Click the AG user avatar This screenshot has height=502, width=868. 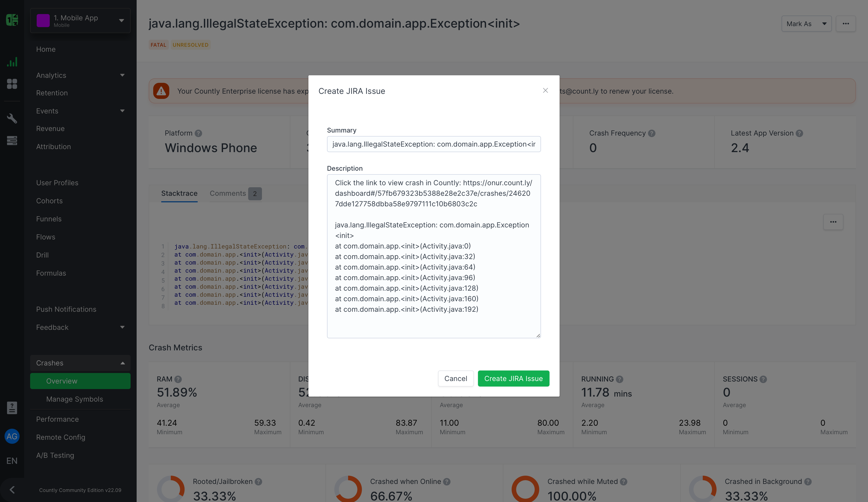point(12,436)
